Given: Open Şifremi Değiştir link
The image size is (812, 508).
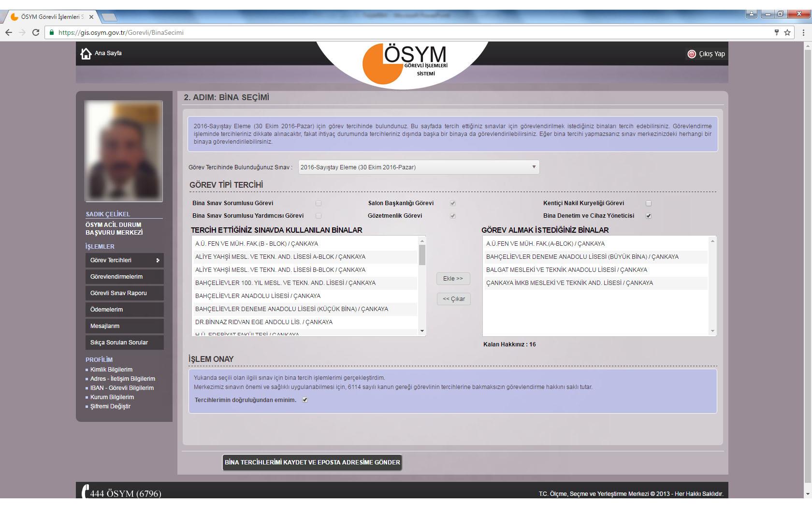Looking at the screenshot, I should [x=110, y=406].
